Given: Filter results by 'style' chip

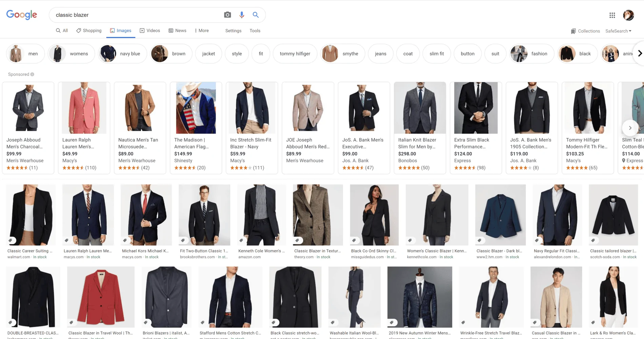Looking at the screenshot, I should pyautogui.click(x=237, y=54).
